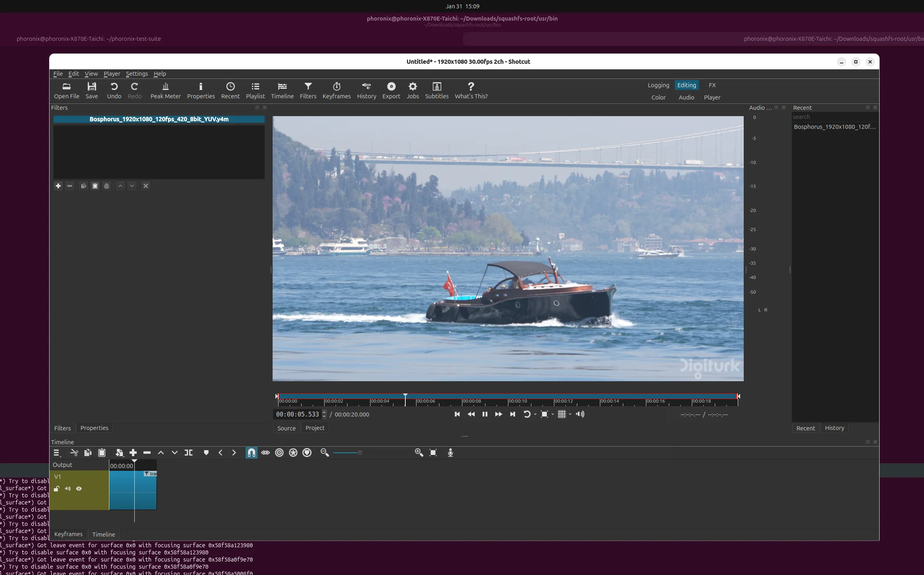Cut the selected timeline clip
This screenshot has height=575, width=924.
click(74, 453)
